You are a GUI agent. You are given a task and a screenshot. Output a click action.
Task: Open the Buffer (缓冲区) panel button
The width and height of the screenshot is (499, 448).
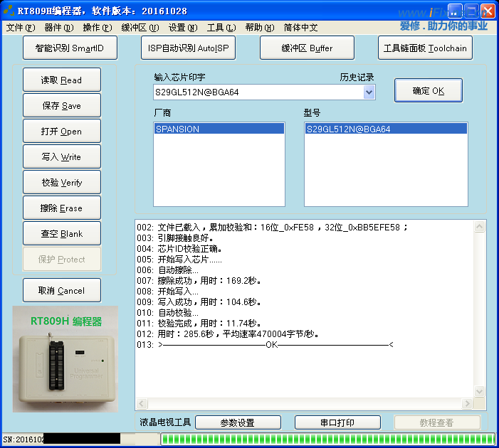307,48
